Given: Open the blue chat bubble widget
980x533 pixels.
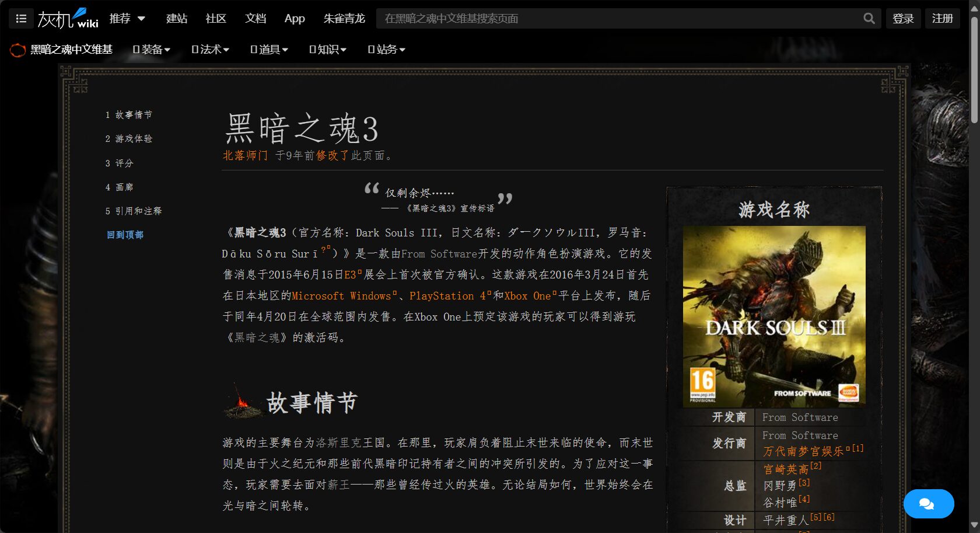Looking at the screenshot, I should coord(928,503).
